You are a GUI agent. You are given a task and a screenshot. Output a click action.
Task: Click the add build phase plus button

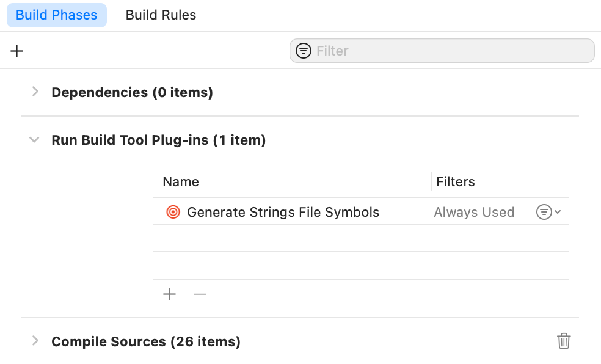pyautogui.click(x=17, y=51)
